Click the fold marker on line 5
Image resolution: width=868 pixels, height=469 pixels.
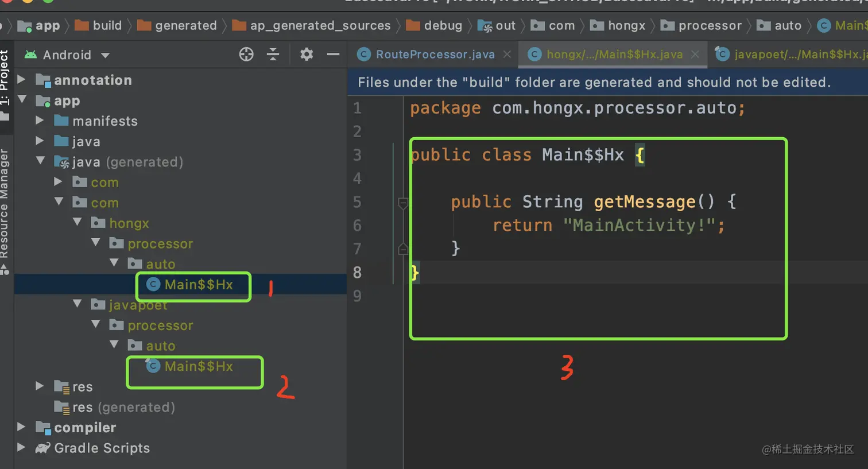403,202
